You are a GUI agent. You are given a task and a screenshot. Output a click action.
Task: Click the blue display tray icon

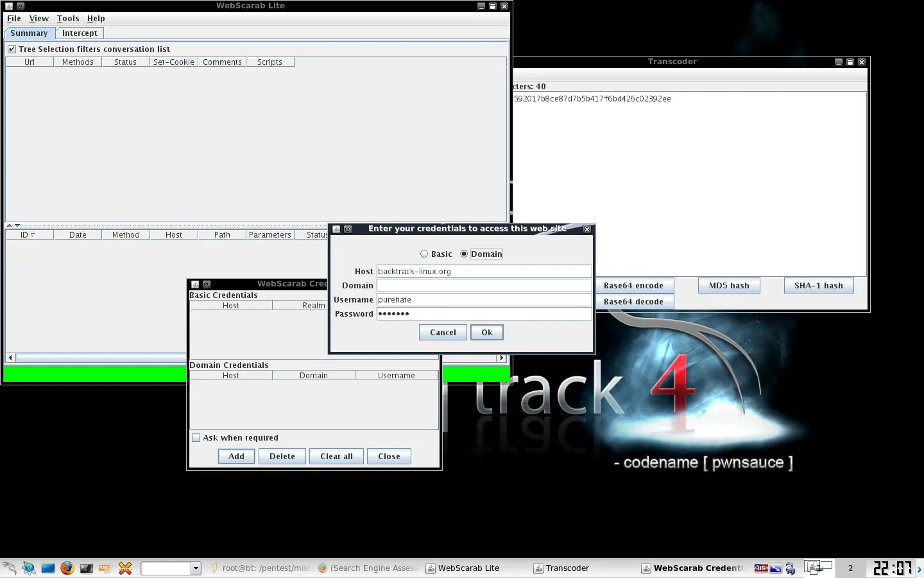(x=776, y=568)
